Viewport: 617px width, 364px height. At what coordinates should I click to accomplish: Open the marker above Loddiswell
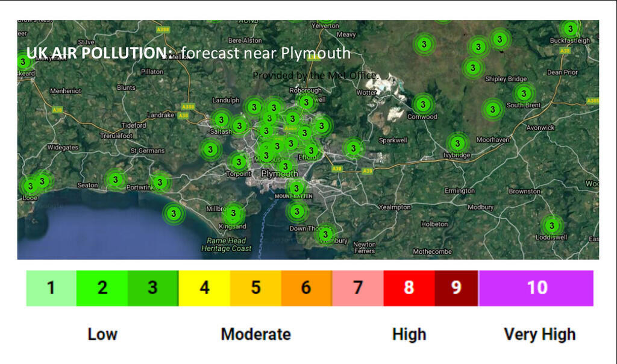(551, 225)
